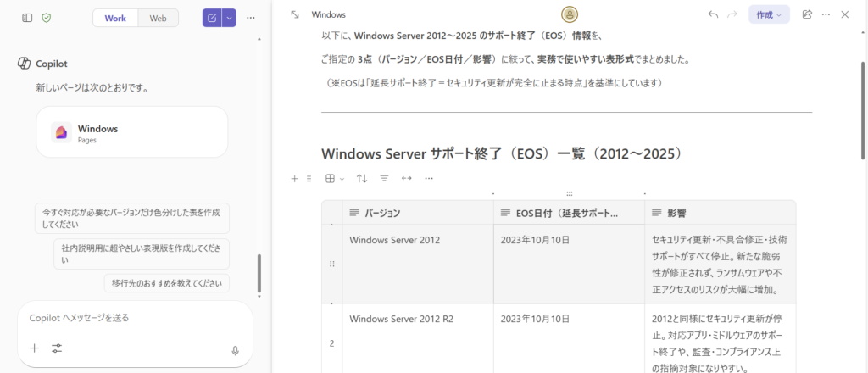
Task: Open the table filter icon
Action: [x=384, y=179]
